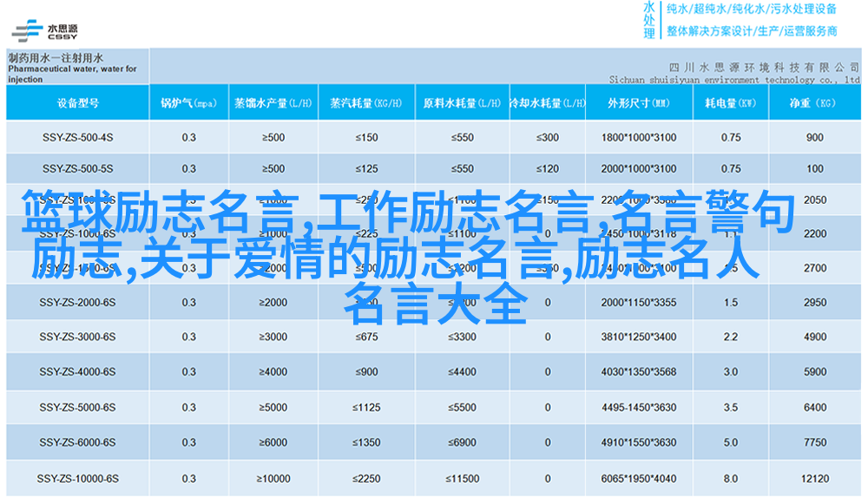Click the 3810*1250*3400 dimensions cell
This screenshot has width=868, height=504.
(x=639, y=337)
